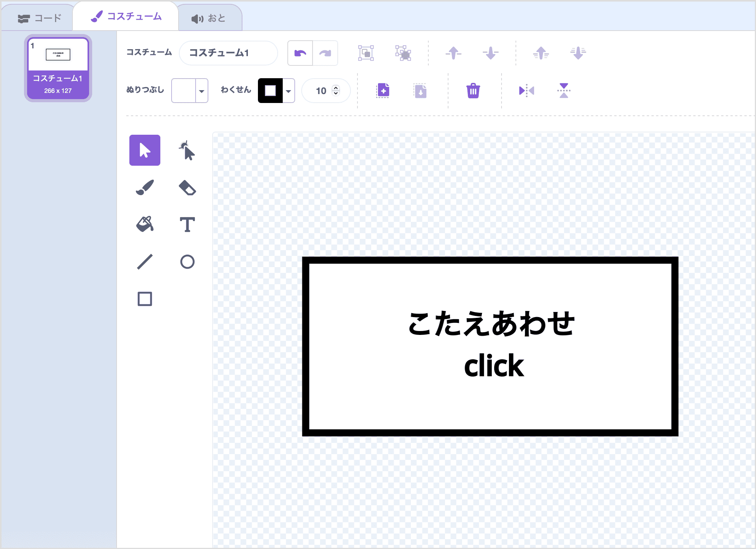756x549 pixels.
Task: Delete the selection with the trash icon
Action: pyautogui.click(x=473, y=90)
